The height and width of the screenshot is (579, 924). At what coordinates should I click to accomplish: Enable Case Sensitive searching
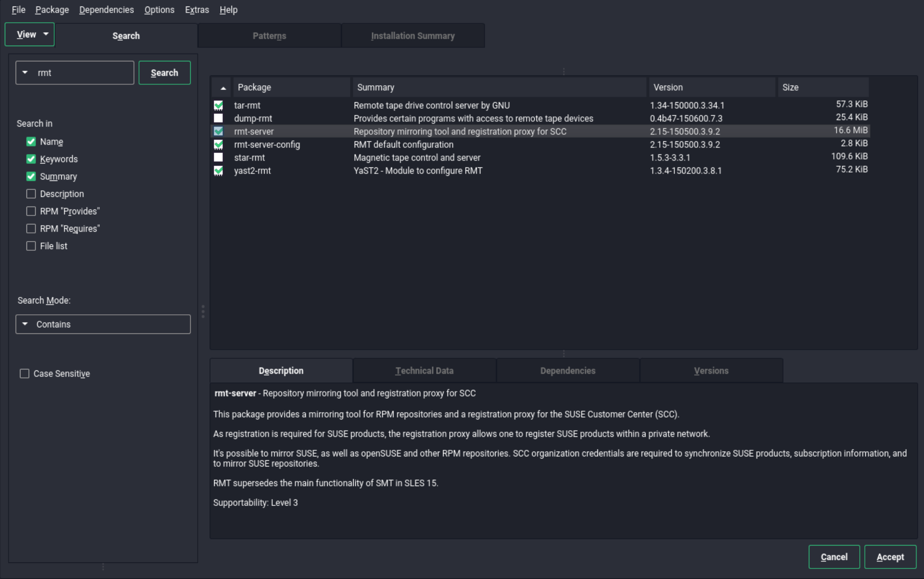pos(24,373)
